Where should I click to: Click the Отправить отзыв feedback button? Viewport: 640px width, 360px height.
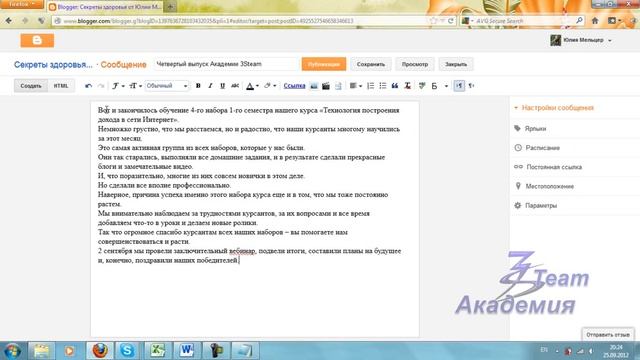pos(608,335)
